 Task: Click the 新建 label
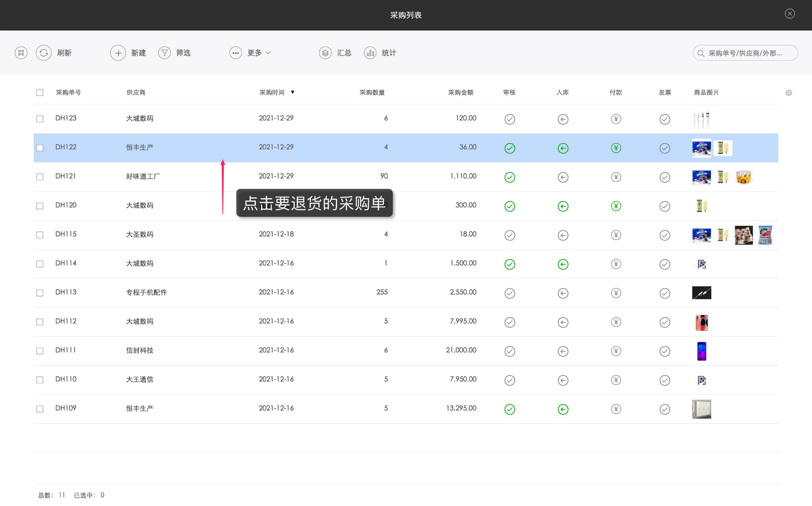138,53
